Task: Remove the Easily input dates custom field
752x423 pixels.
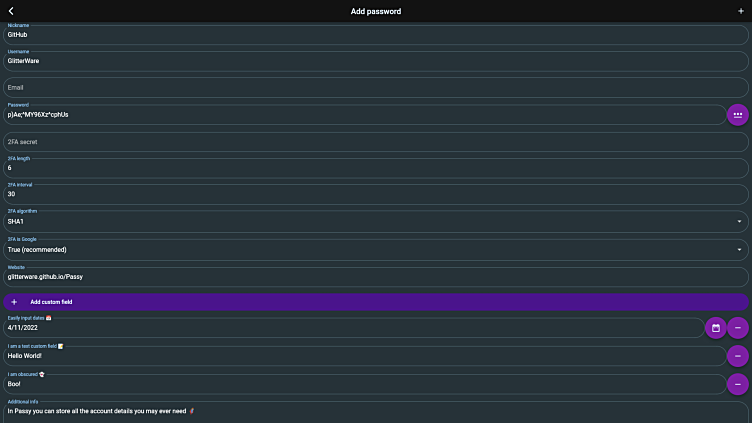Action: (x=738, y=327)
